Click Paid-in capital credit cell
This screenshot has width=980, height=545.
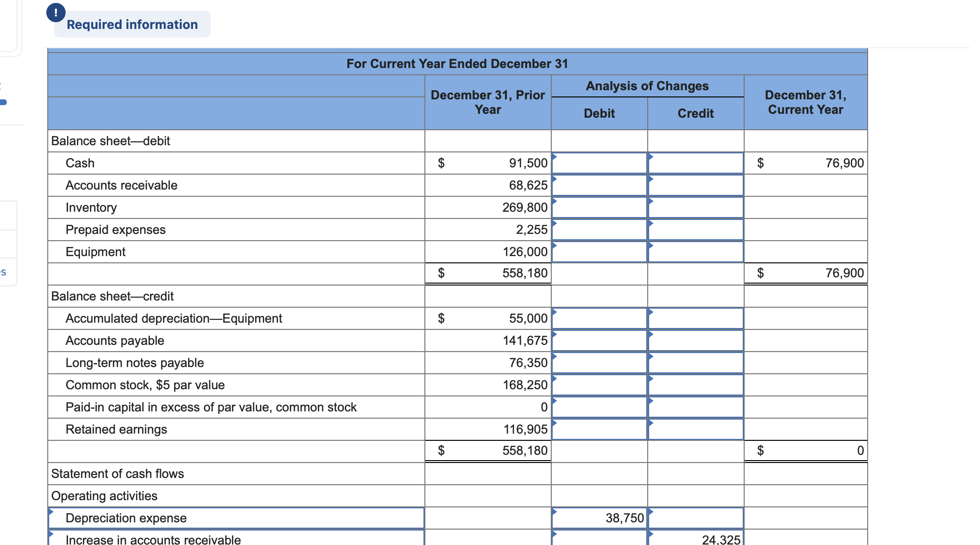tap(695, 407)
